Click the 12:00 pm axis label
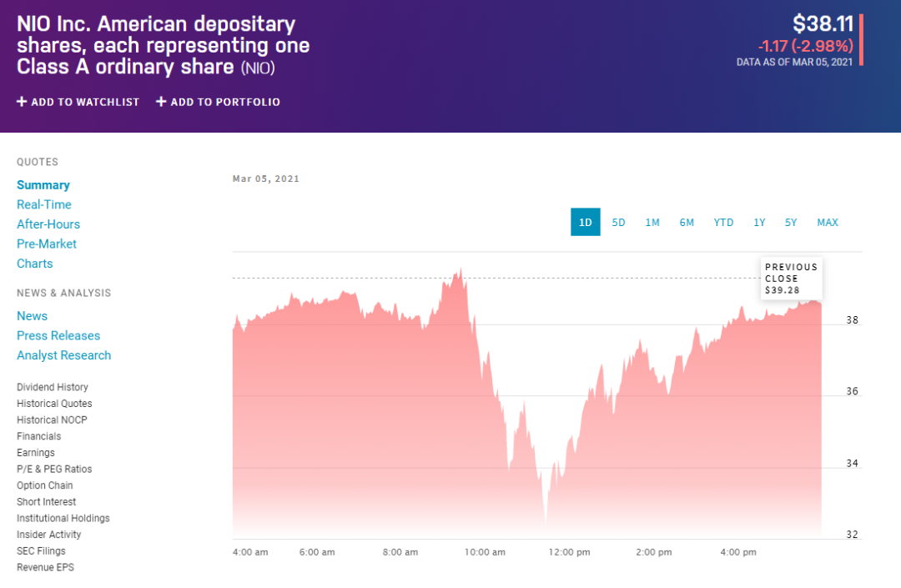This screenshot has height=588, width=901. (569, 552)
